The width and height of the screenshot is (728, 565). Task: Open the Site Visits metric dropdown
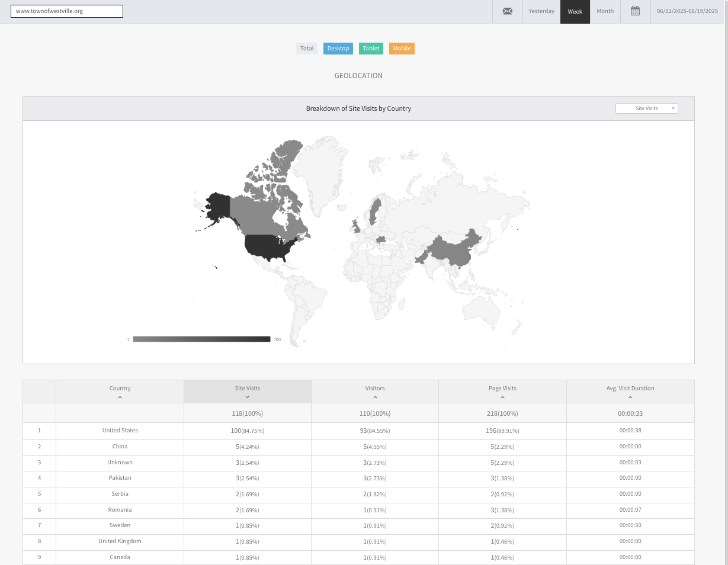646,108
